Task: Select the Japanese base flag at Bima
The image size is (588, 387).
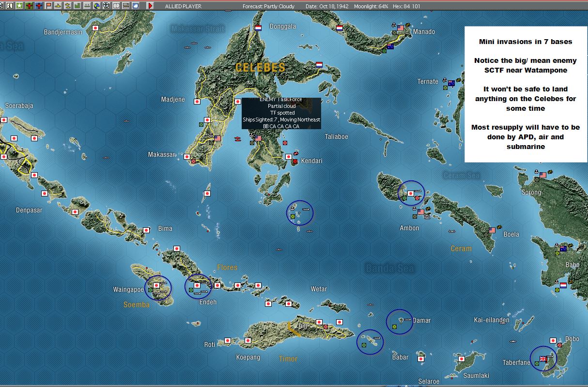Action: coord(146,230)
